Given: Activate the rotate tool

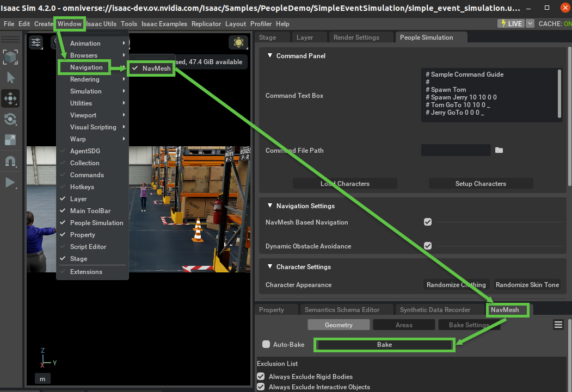Looking at the screenshot, I should point(10,119).
